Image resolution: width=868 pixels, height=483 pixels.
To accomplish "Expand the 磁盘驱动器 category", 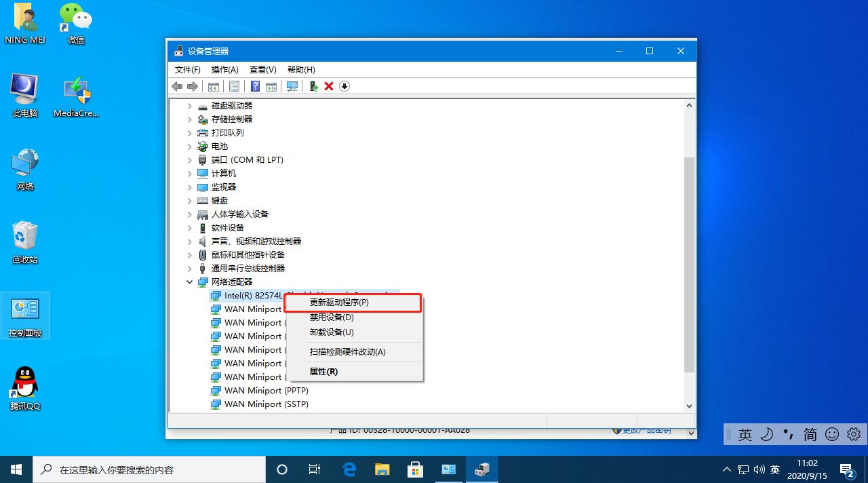I will pyautogui.click(x=189, y=105).
